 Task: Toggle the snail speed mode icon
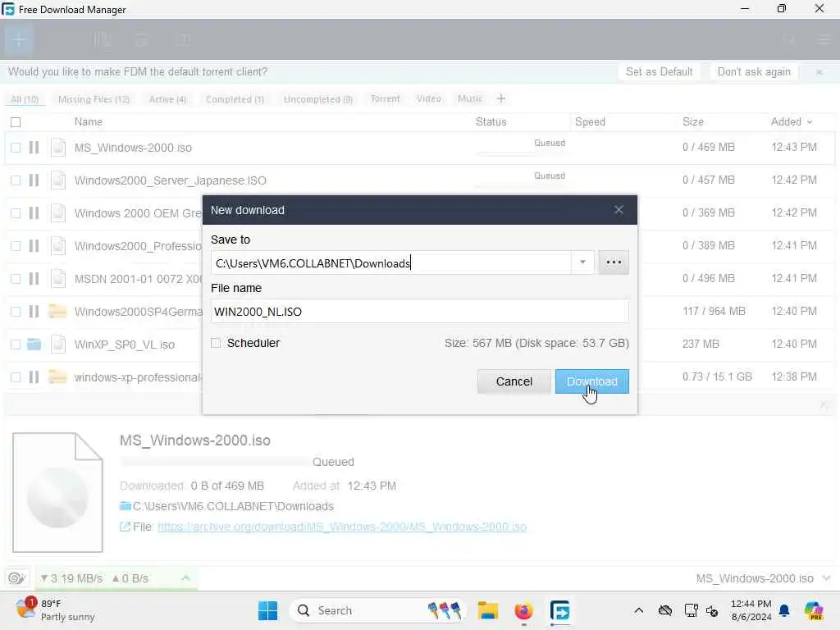pyautogui.click(x=17, y=578)
